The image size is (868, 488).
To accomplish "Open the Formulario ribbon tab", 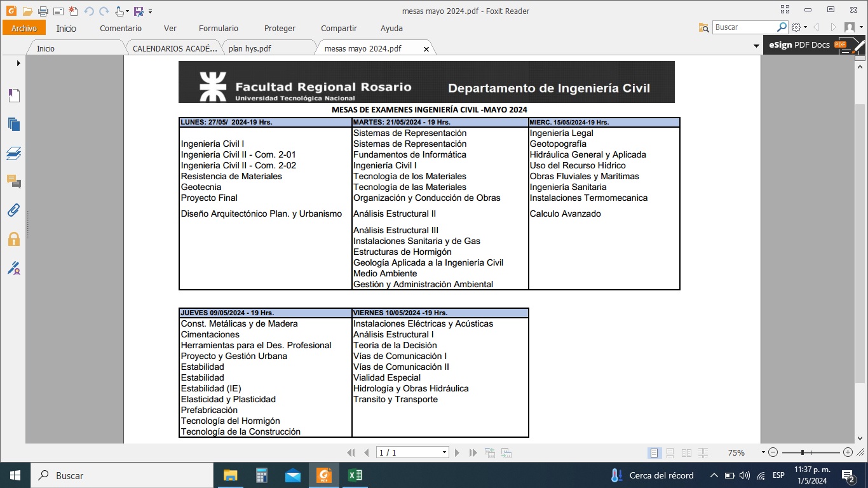I will [219, 28].
